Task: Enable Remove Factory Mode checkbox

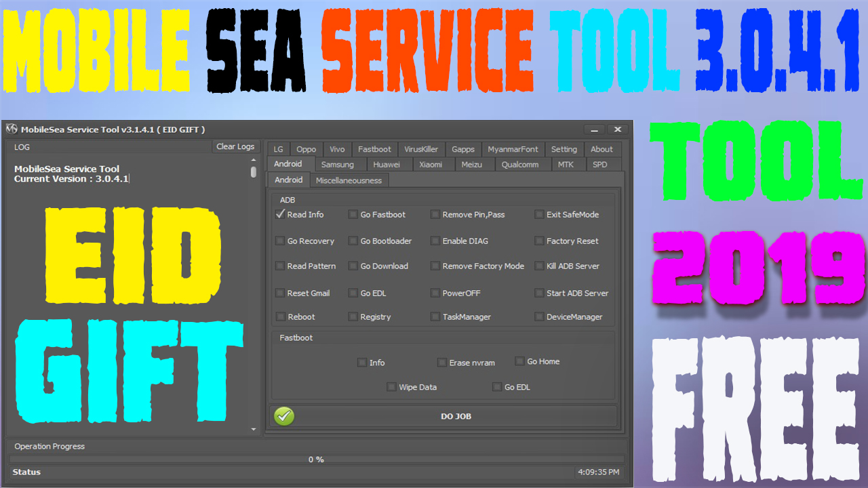Action: pyautogui.click(x=435, y=266)
